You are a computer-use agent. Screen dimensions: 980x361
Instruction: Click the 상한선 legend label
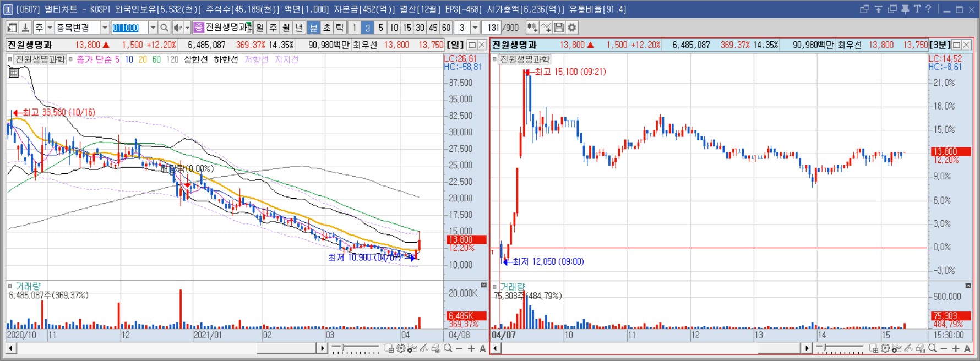196,59
